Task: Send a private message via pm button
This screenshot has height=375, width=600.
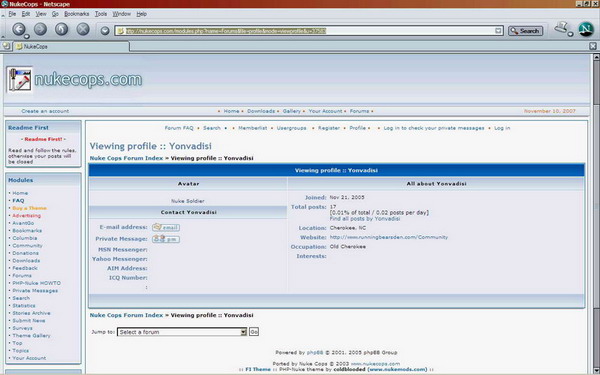Action: (166, 239)
